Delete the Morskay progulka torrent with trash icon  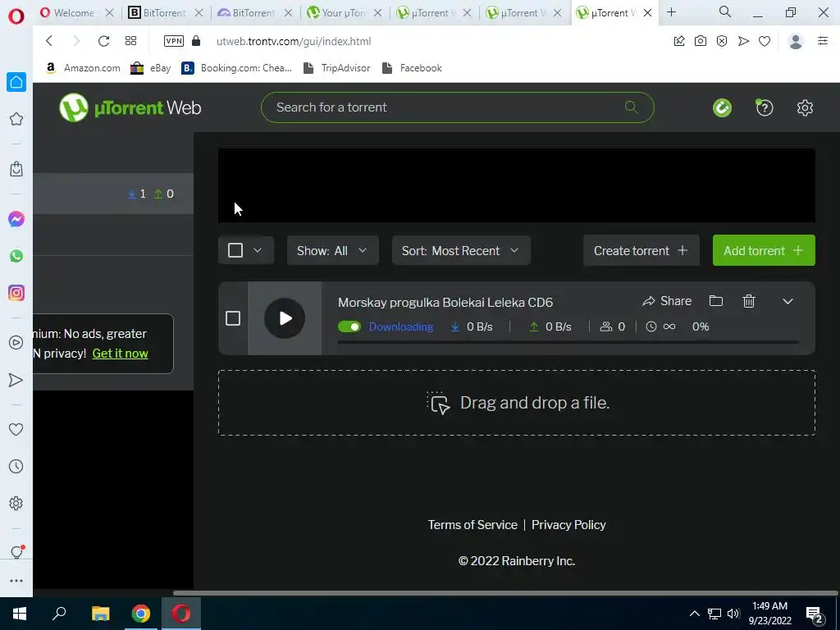749,301
